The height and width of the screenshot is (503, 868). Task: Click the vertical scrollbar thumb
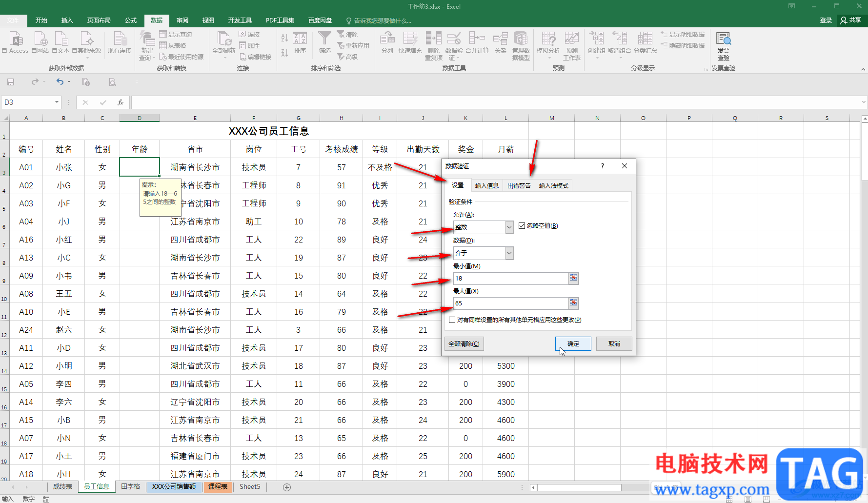pos(865,152)
